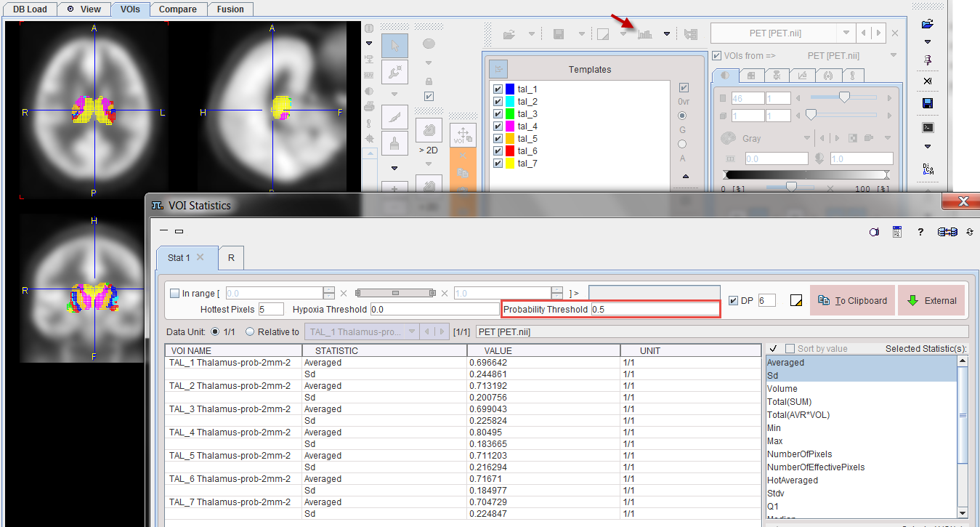Screen dimensions: 980x527
Task: Switch to the Fusion tab
Action: pyautogui.click(x=230, y=9)
